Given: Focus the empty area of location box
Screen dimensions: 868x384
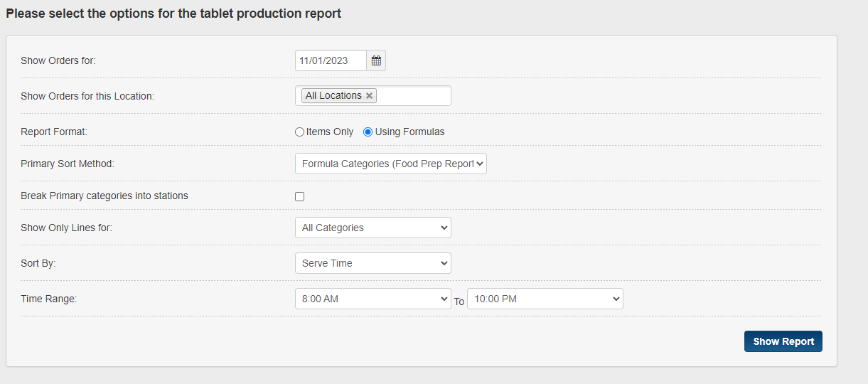Looking at the screenshot, I should point(413,96).
